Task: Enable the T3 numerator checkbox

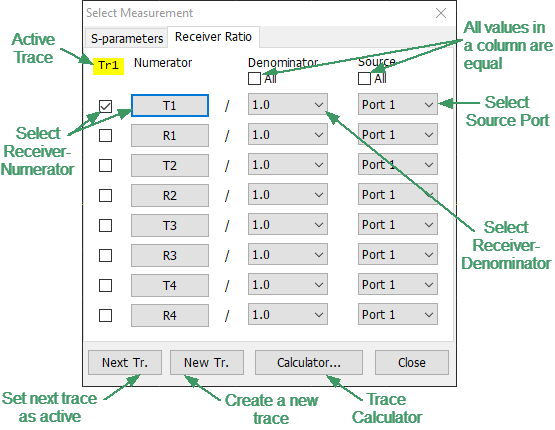Action: tap(105, 225)
